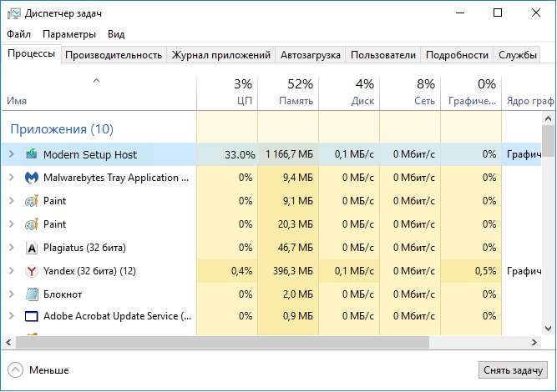Click the 396,3 МБ memory value
Screen dimensions: 557x392
293,271
